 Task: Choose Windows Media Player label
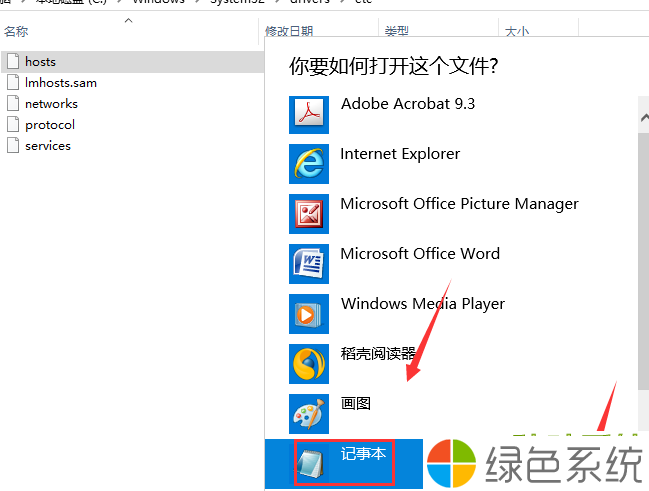coord(423,304)
